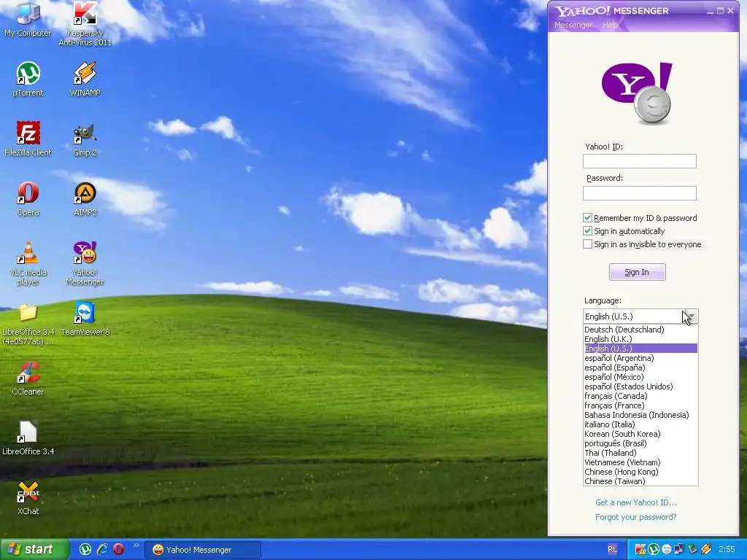Choose Bahasa Indonesia (Indonesia) option
The height and width of the screenshot is (560, 747).
(640, 415)
